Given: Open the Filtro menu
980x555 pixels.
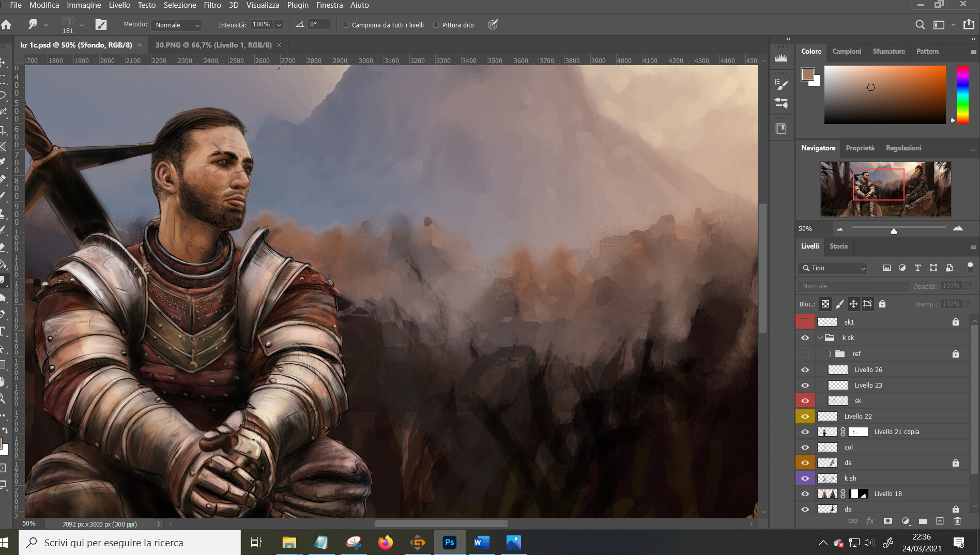Looking at the screenshot, I should click(212, 5).
